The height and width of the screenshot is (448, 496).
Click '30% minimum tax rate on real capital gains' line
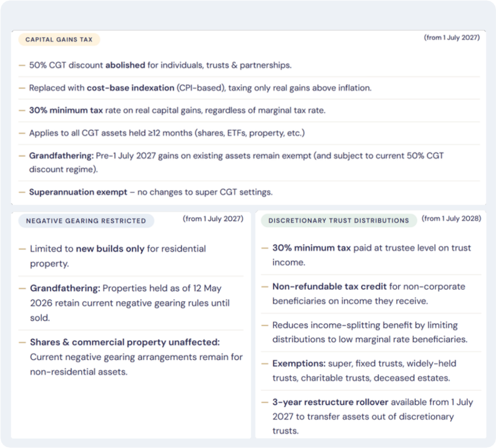point(177,110)
